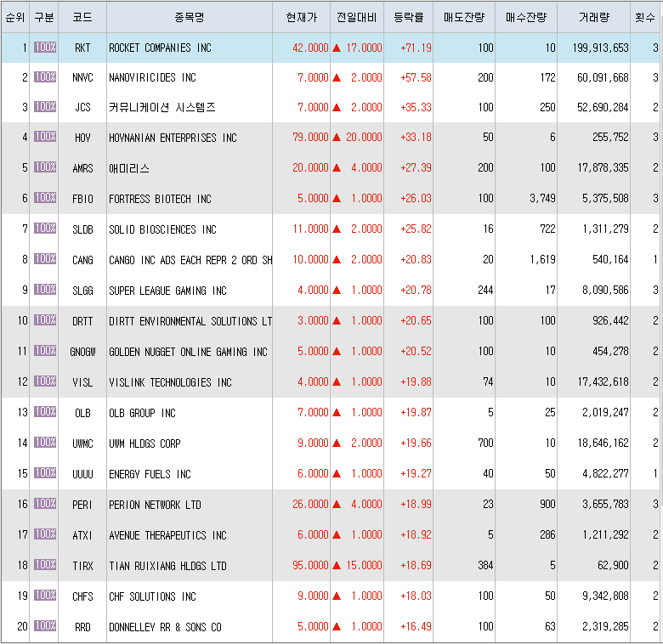This screenshot has width=663, height=644.
Task: Select CHF SOLUTIONS INC stock name
Action: click(x=152, y=596)
